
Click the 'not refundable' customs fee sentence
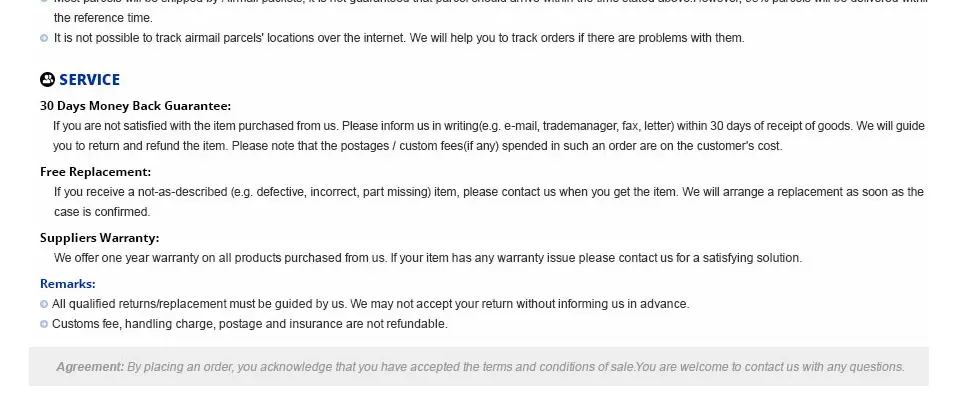click(x=250, y=324)
